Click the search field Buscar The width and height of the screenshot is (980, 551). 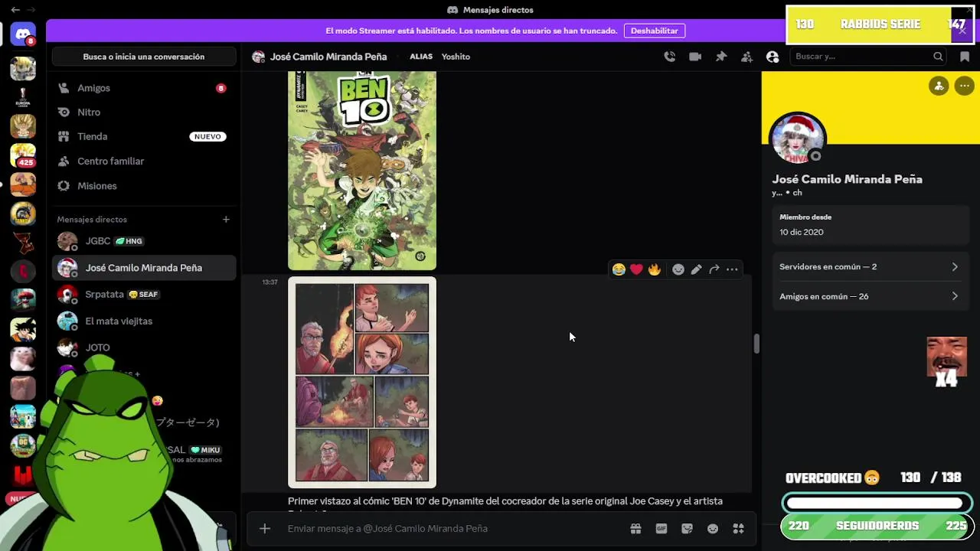click(x=869, y=57)
